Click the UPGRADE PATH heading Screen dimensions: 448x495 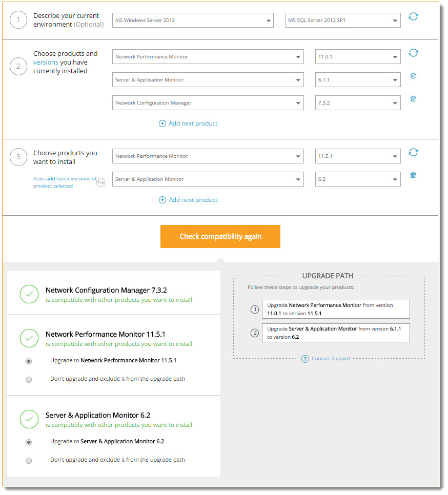point(328,276)
